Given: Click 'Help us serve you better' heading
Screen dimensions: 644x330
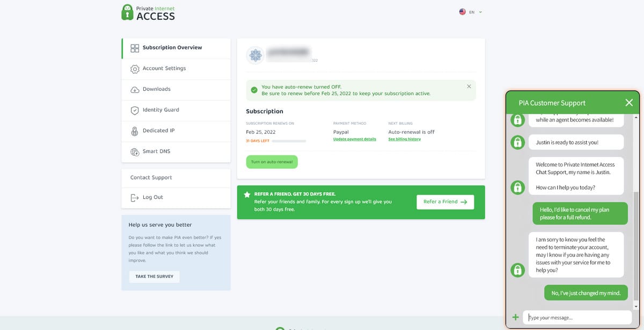Looking at the screenshot, I should coord(160,225).
